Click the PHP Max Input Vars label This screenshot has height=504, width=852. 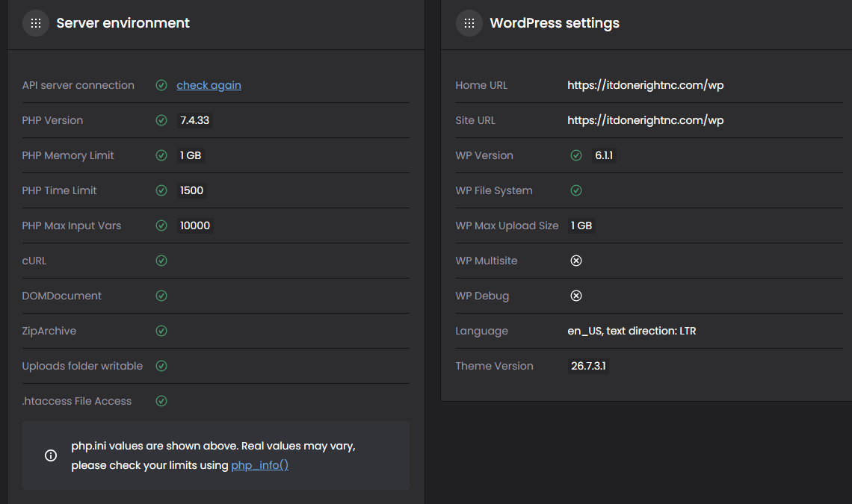[x=72, y=225]
